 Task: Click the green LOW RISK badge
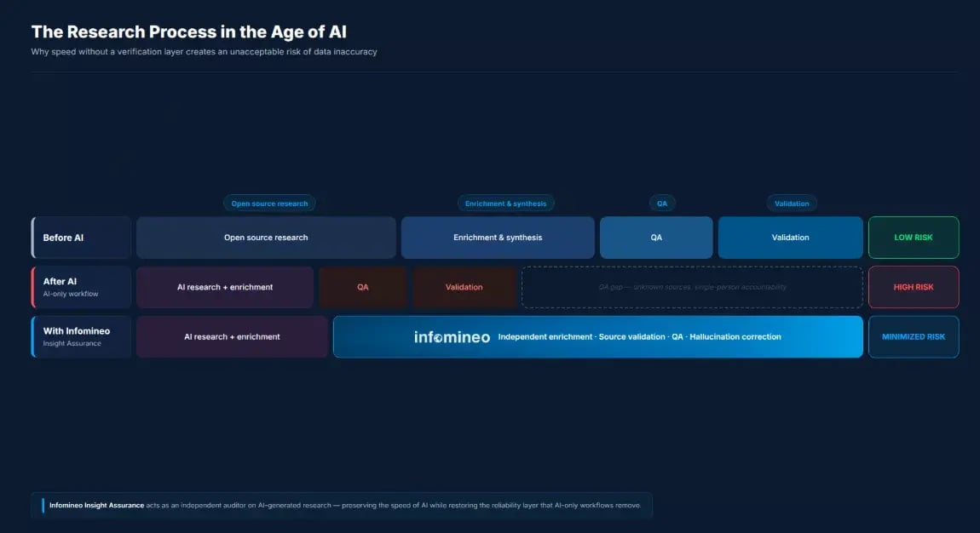coord(914,238)
